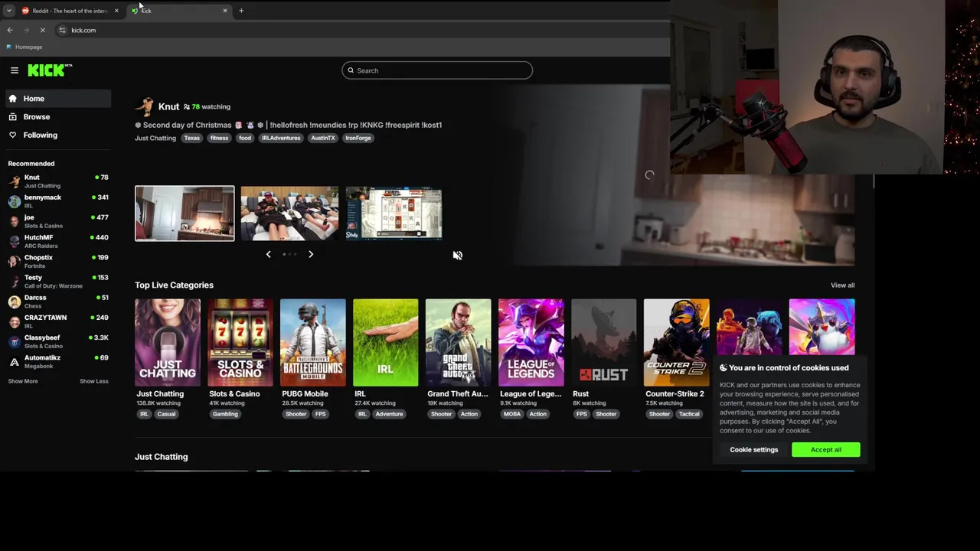Select the slots stream thumbnail
Screen dimensions: 980x551
[394, 214]
